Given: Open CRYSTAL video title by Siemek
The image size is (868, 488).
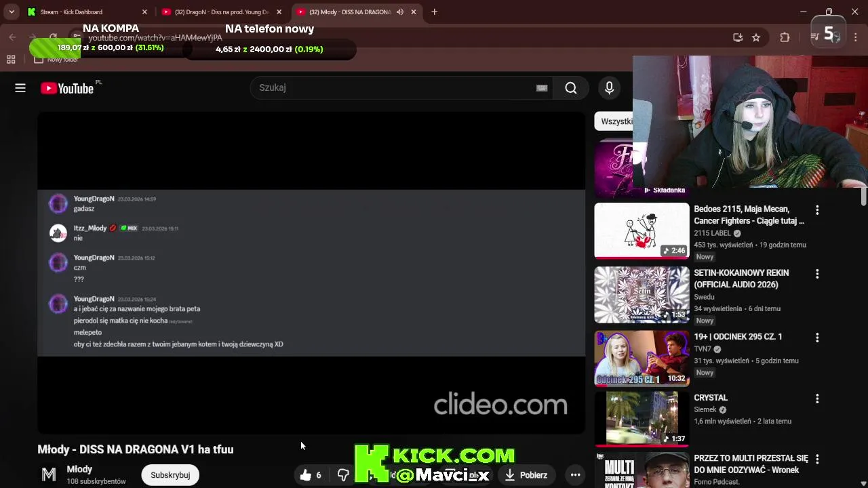Looking at the screenshot, I should coord(711,398).
